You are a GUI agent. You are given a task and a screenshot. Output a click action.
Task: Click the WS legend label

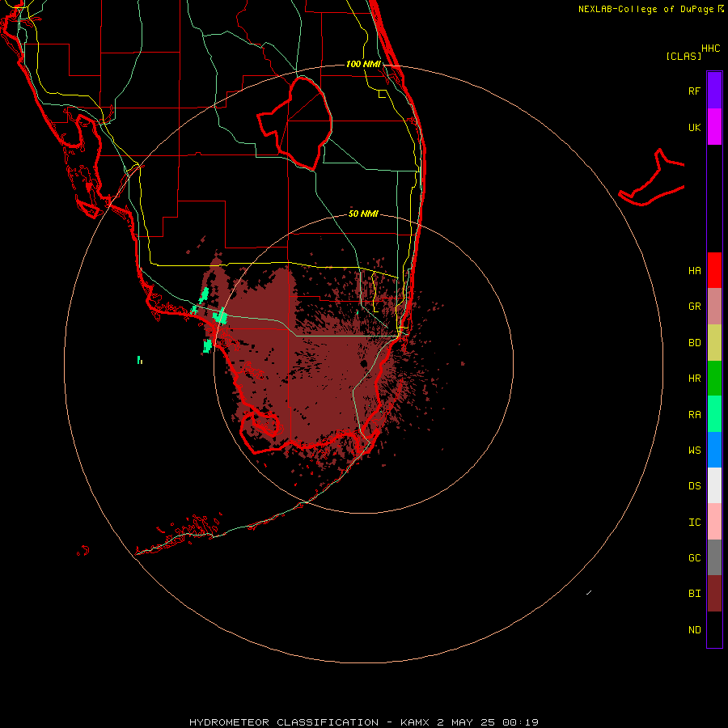pyautogui.click(x=694, y=451)
